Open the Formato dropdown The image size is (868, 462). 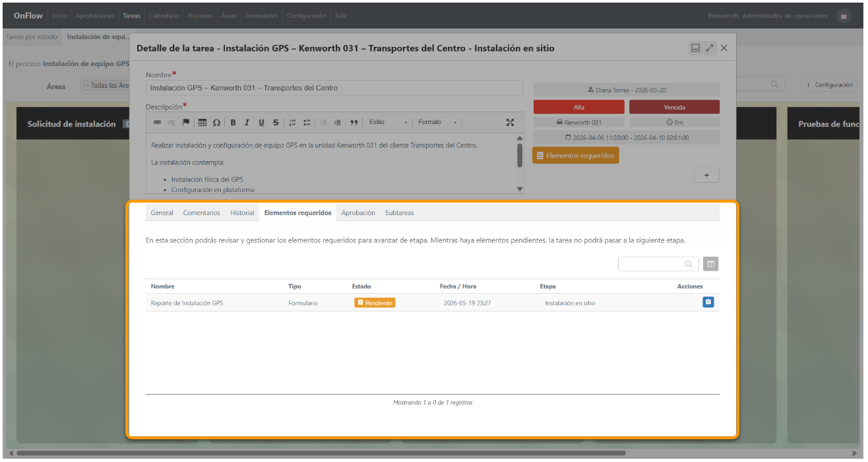pos(437,122)
